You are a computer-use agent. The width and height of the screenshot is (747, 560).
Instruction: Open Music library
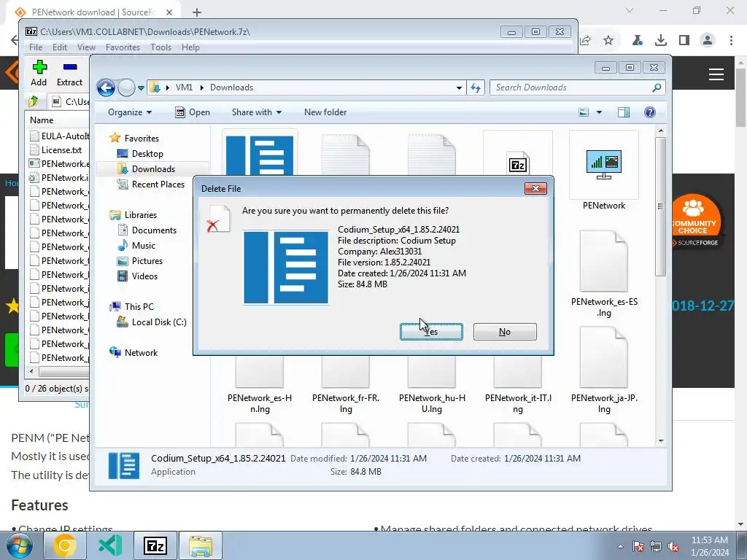click(144, 246)
